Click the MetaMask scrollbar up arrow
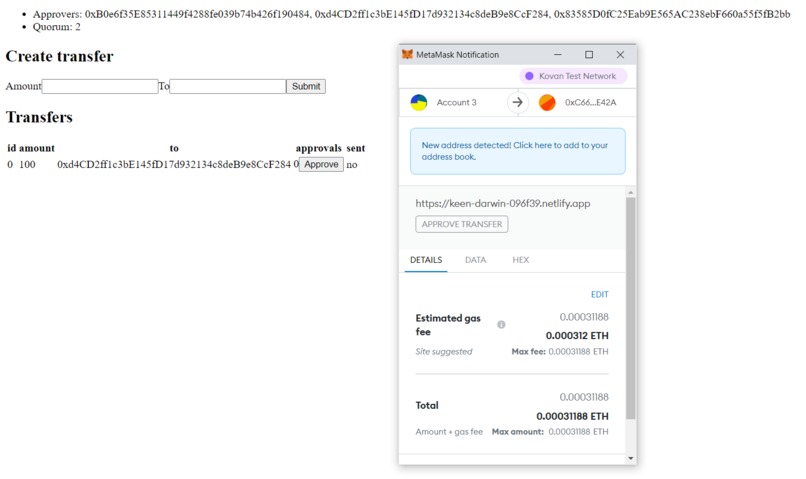 pyautogui.click(x=631, y=192)
